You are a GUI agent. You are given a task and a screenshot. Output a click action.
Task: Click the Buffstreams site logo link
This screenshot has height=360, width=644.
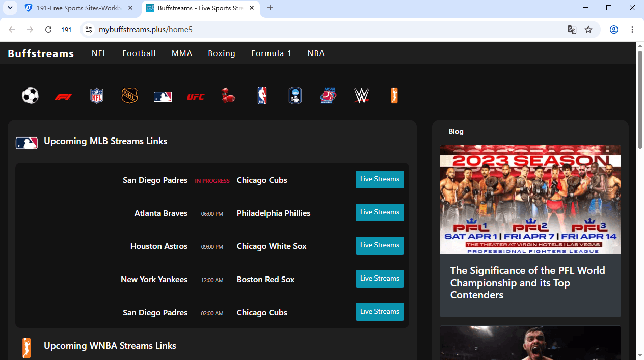point(41,53)
